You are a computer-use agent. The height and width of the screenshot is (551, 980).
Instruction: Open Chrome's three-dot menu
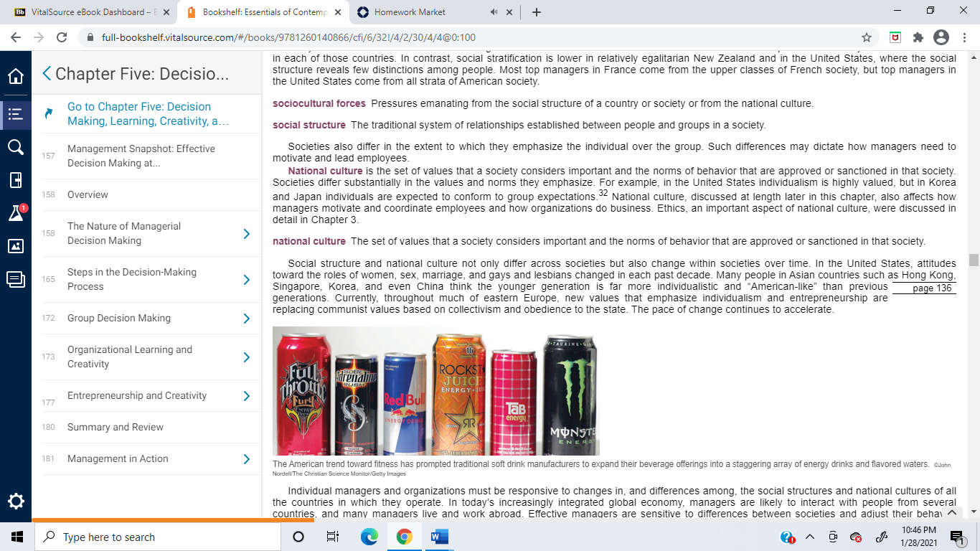963,37
